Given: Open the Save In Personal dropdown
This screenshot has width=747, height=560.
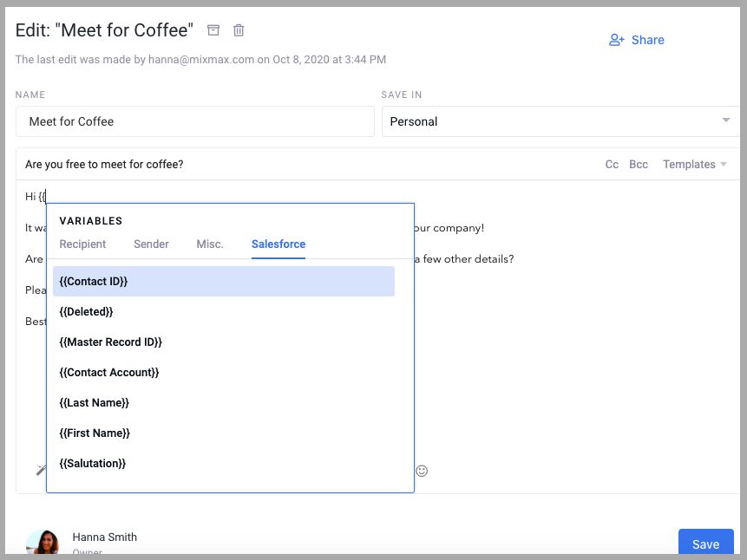Looking at the screenshot, I should click(x=560, y=121).
